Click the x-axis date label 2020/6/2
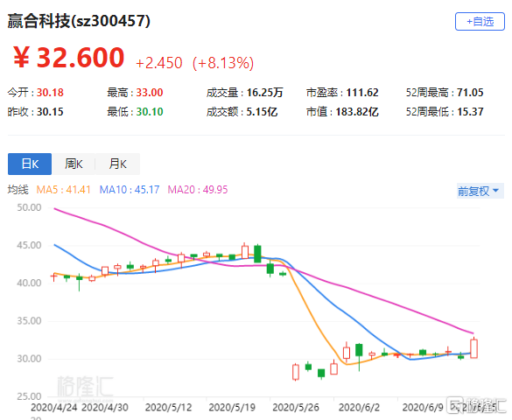 359,407
